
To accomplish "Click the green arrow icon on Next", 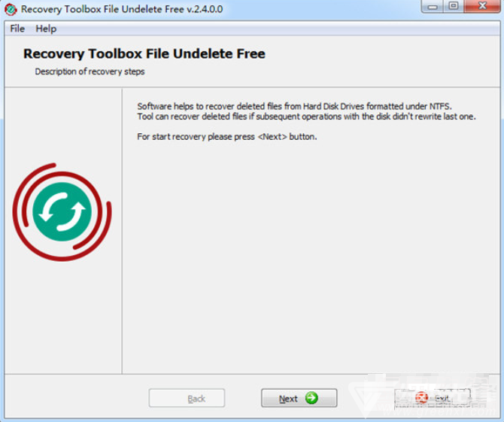I will click(311, 398).
